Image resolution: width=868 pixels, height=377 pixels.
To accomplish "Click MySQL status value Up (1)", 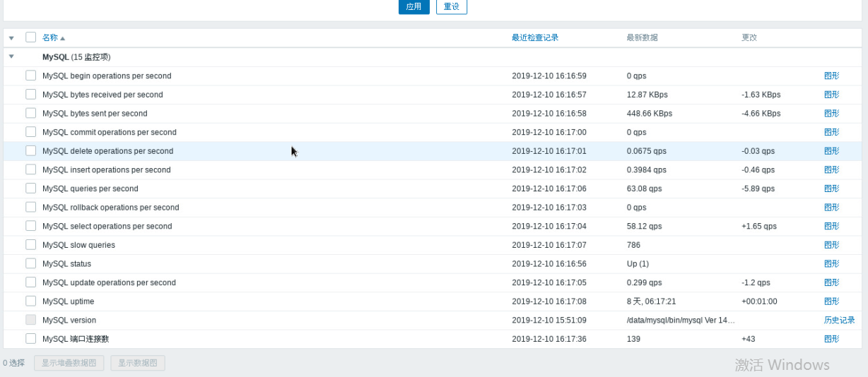I will (638, 263).
